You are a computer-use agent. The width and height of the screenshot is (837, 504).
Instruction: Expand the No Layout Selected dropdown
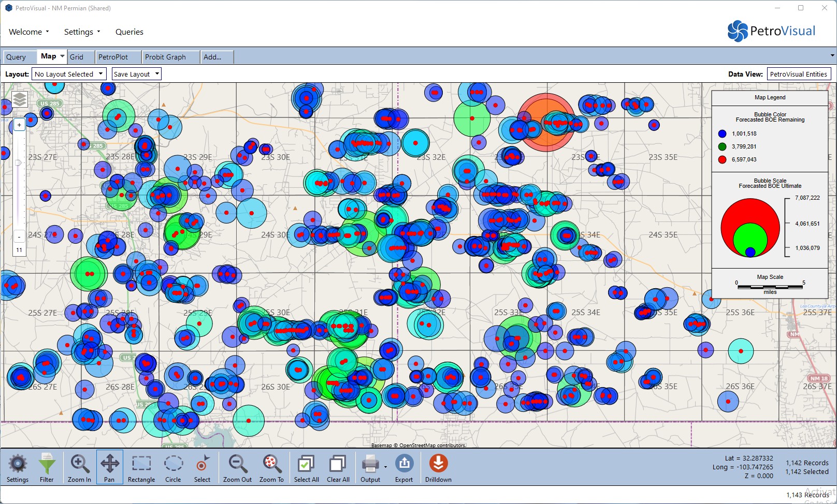click(69, 74)
